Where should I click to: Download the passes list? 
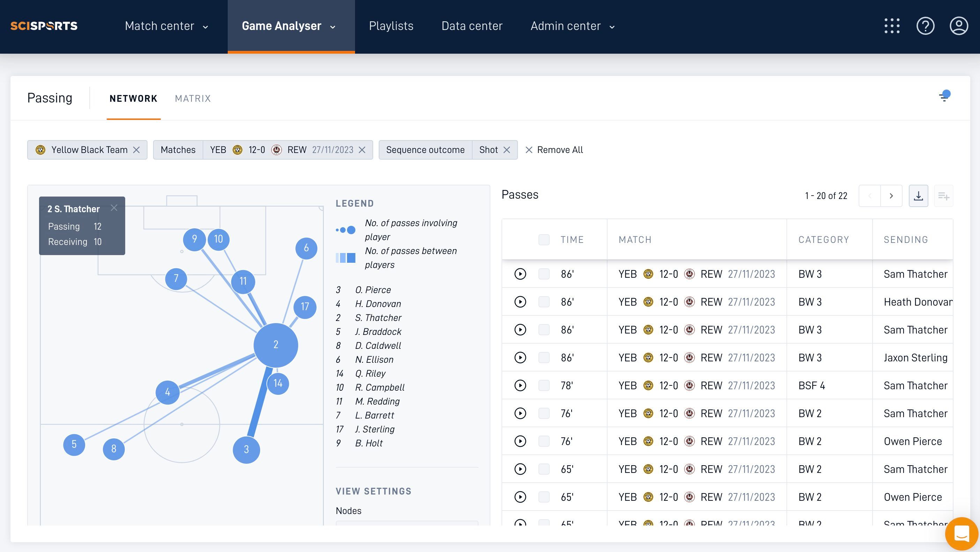918,196
